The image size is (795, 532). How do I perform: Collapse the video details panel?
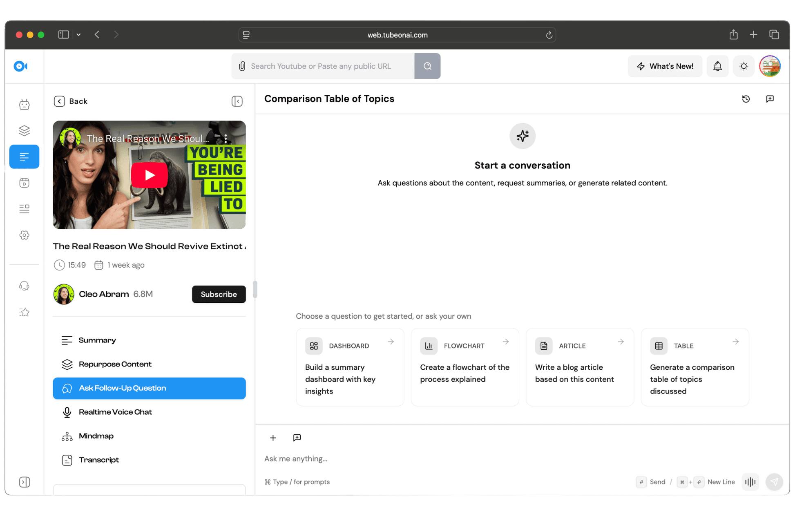[x=237, y=101]
